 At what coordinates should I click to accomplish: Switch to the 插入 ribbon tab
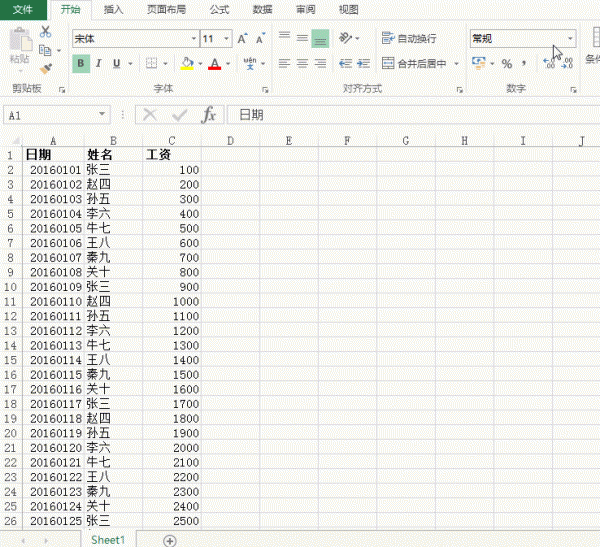114,10
